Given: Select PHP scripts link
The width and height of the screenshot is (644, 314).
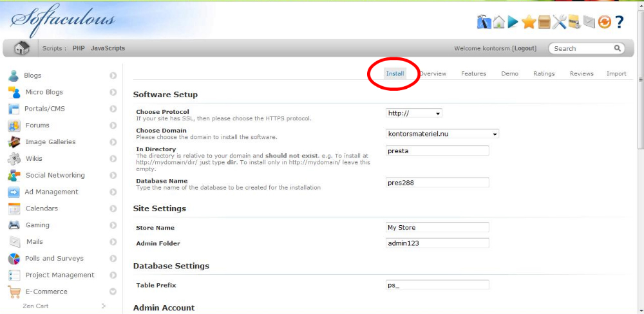Looking at the screenshot, I should (79, 48).
